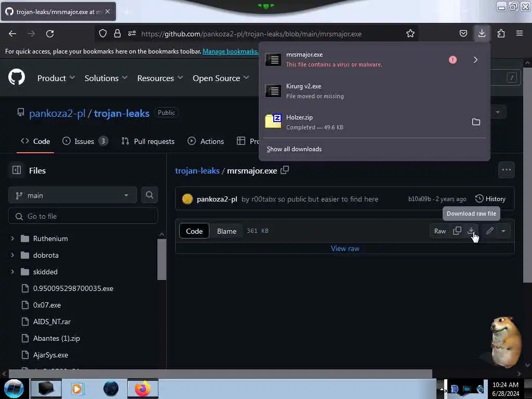
Task: Open the main branch selector dropdown
Action: tap(73, 195)
